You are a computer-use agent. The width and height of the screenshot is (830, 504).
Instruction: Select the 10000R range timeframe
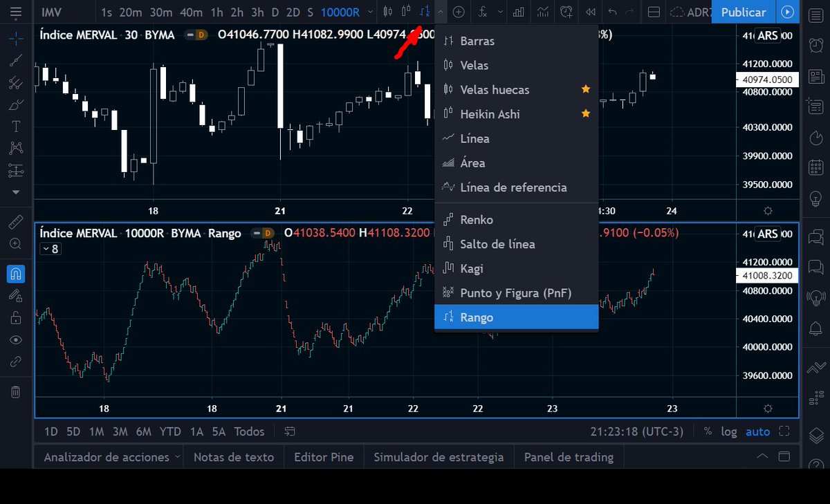click(x=340, y=12)
